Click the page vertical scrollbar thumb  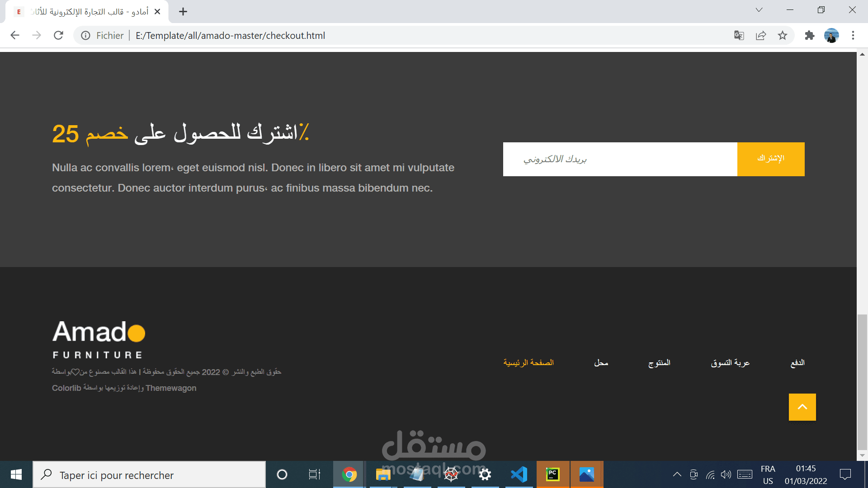[862, 382]
